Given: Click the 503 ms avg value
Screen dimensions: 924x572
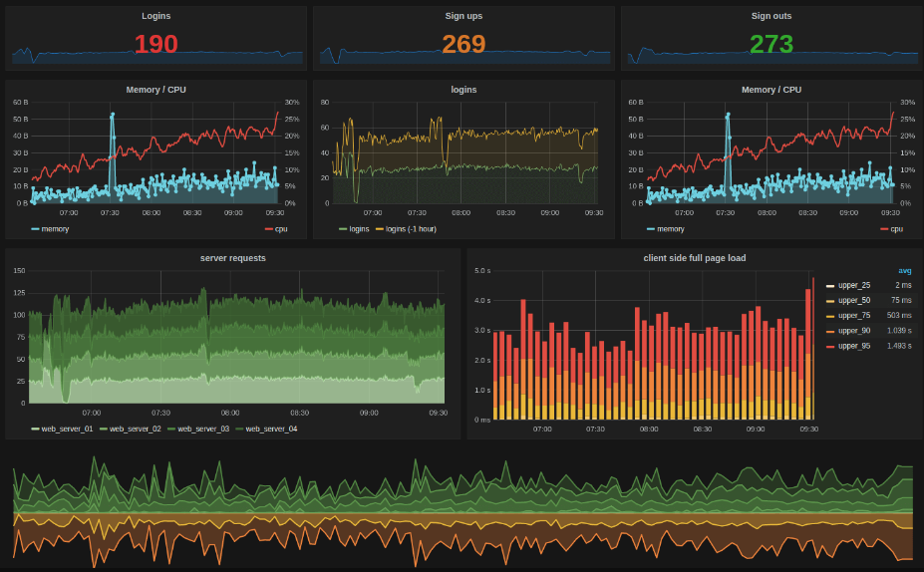Looking at the screenshot, I should 899,316.
